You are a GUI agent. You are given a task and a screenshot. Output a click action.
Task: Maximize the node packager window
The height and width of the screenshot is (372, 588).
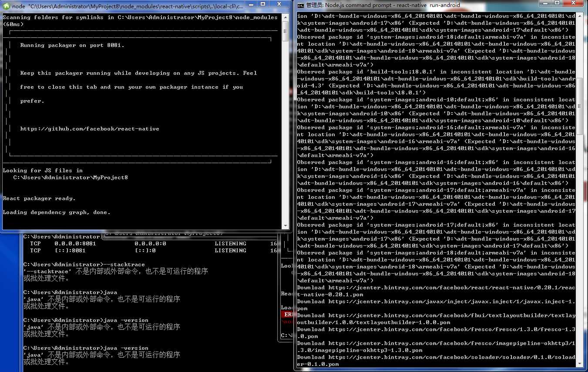(263, 5)
